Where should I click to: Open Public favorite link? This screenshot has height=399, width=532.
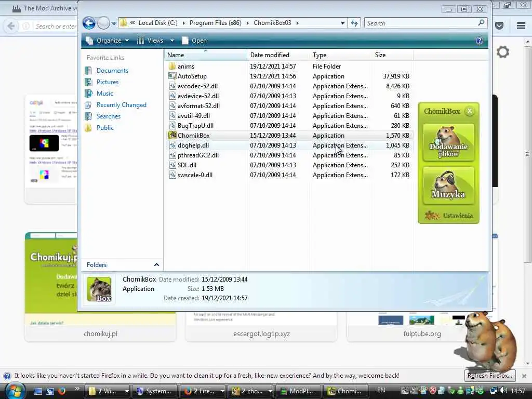tap(105, 128)
